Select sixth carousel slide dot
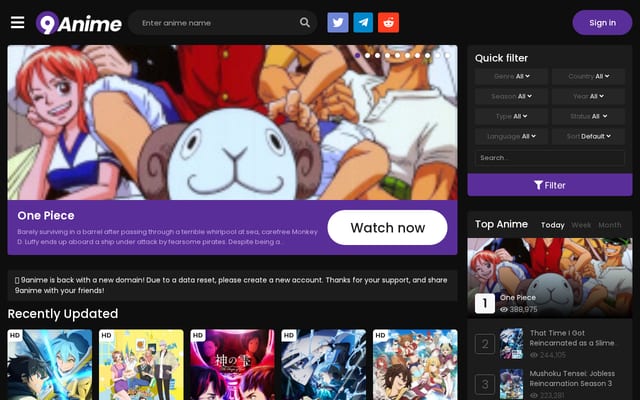Image resolution: width=640 pixels, height=400 pixels. [408, 55]
